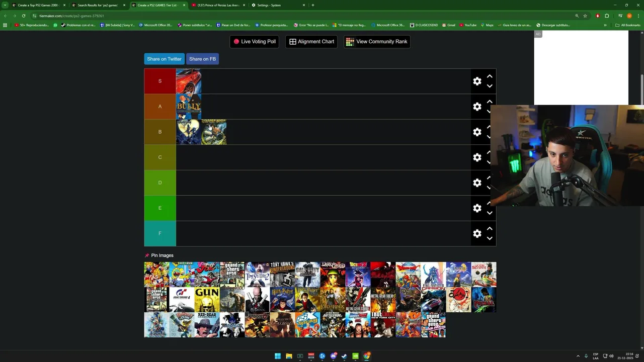Viewport: 644px width, 362px height.
Task: Pick True Crime New York City cover
Action: coord(383,325)
